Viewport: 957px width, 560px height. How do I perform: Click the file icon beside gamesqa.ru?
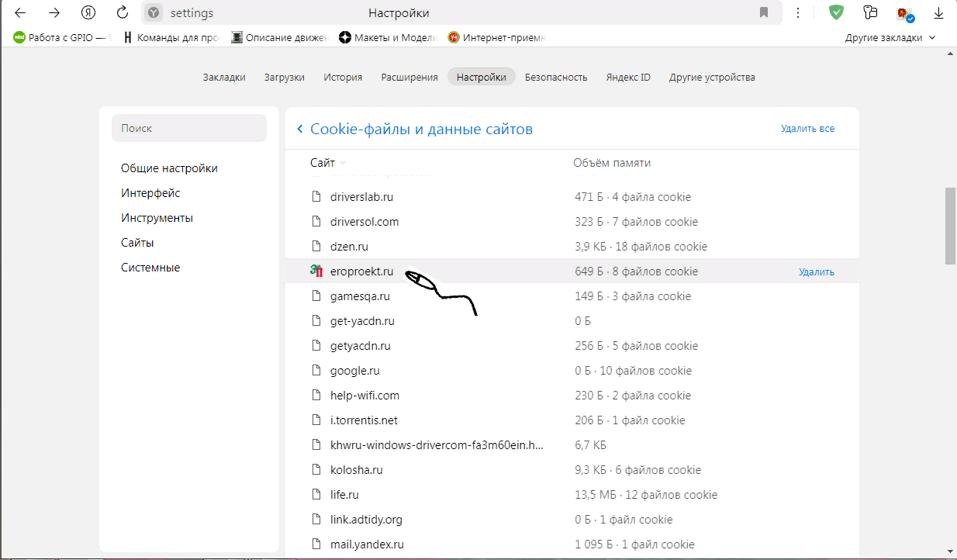(x=316, y=296)
